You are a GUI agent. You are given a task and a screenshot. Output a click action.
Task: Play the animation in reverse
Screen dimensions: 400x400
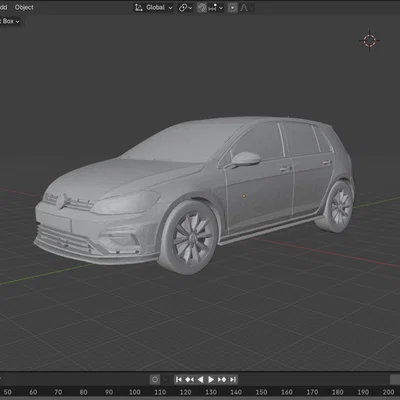pyautogui.click(x=200, y=379)
